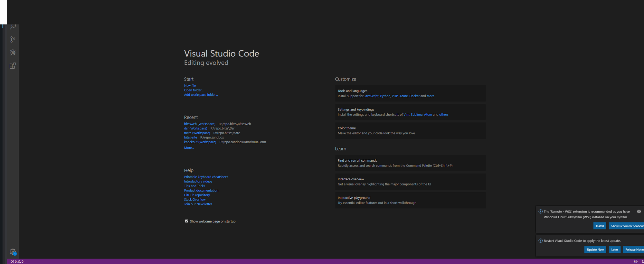Click More... under Recent

click(x=189, y=148)
